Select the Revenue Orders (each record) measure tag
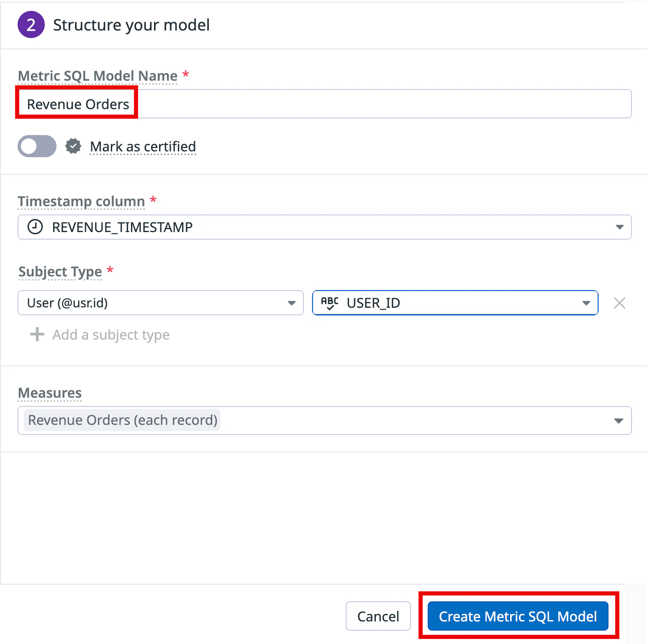The height and width of the screenshot is (644, 647). [x=123, y=420]
